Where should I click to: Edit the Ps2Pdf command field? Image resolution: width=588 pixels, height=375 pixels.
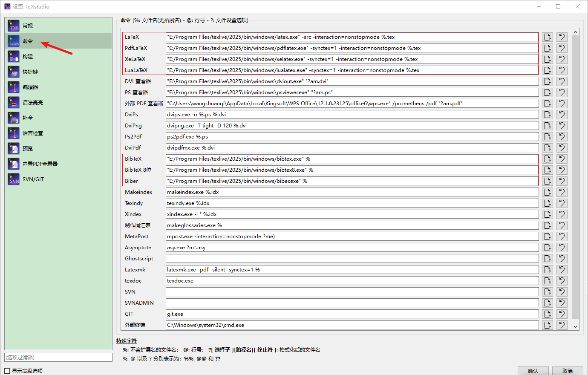pos(352,137)
